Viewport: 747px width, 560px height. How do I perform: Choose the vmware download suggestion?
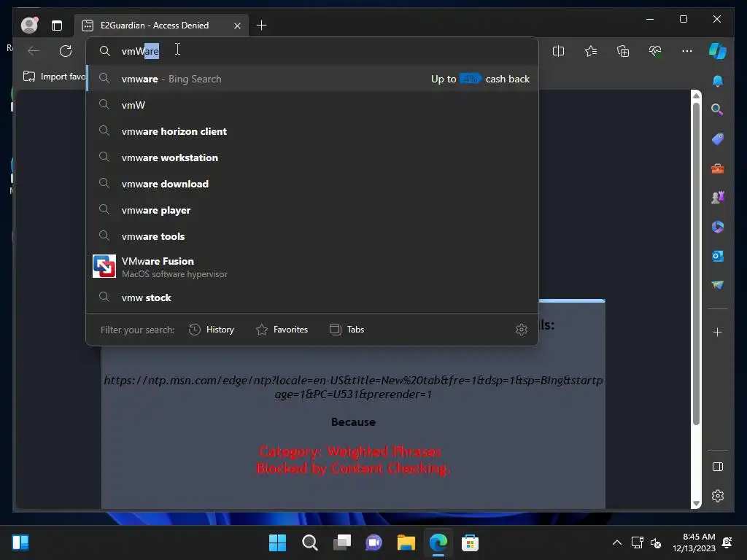(312, 184)
